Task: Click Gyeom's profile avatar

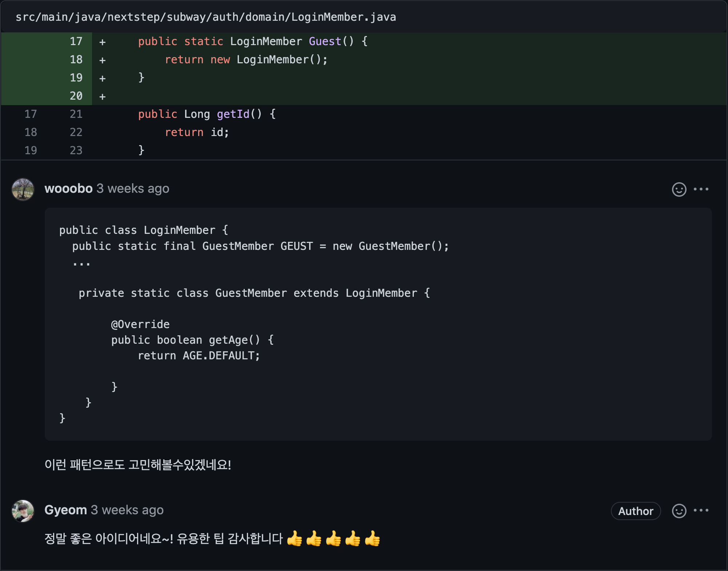Action: 23,511
